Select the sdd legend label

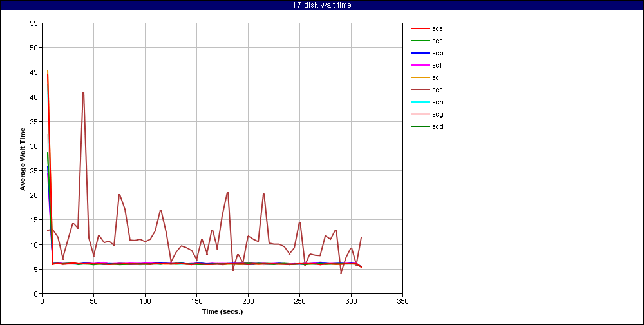tap(437, 126)
